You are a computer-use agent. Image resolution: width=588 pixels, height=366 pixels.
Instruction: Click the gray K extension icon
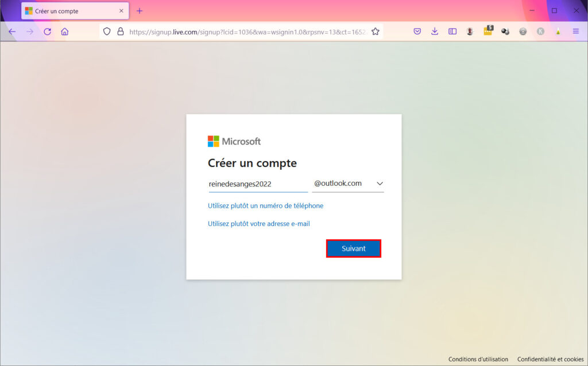[540, 32]
